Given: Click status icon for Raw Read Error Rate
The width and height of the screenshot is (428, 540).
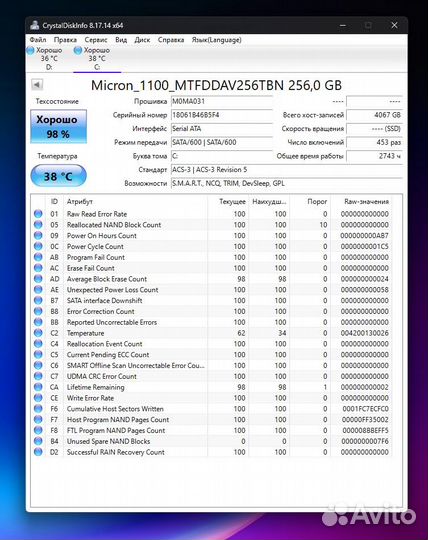Looking at the screenshot, I should [x=38, y=214].
